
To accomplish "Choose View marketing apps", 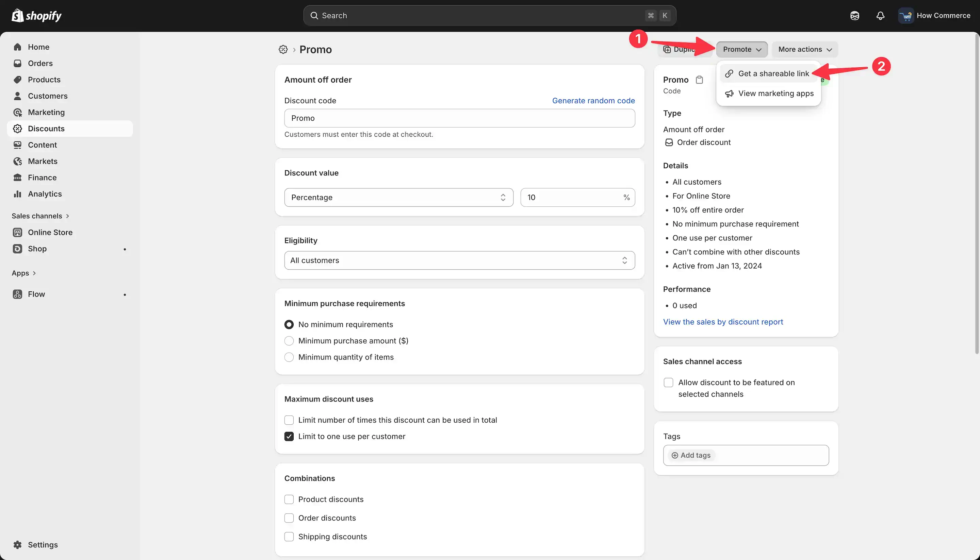I will point(768,94).
